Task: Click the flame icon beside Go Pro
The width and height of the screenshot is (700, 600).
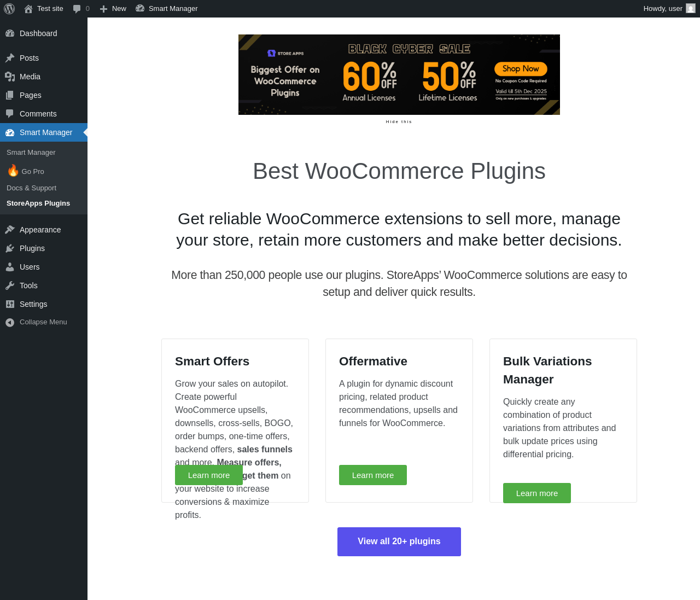Action: 13,171
